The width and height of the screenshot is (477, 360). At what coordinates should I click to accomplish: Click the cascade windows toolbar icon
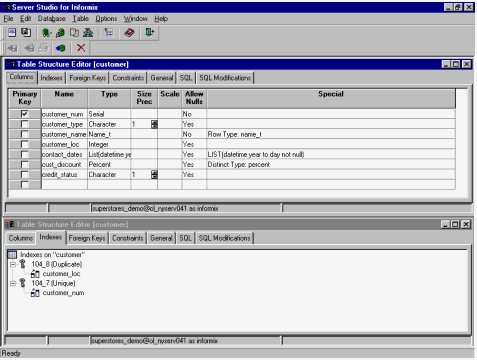pyautogui.click(x=26, y=32)
